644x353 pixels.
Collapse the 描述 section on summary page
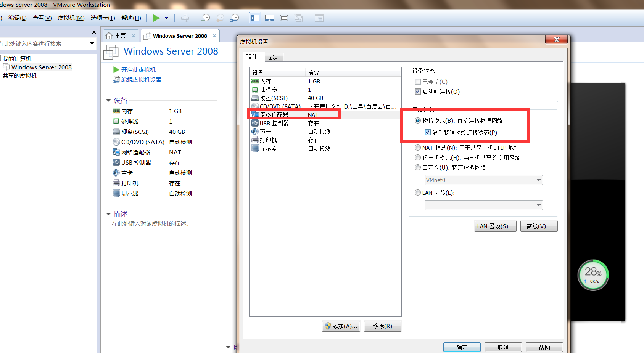pyautogui.click(x=108, y=214)
